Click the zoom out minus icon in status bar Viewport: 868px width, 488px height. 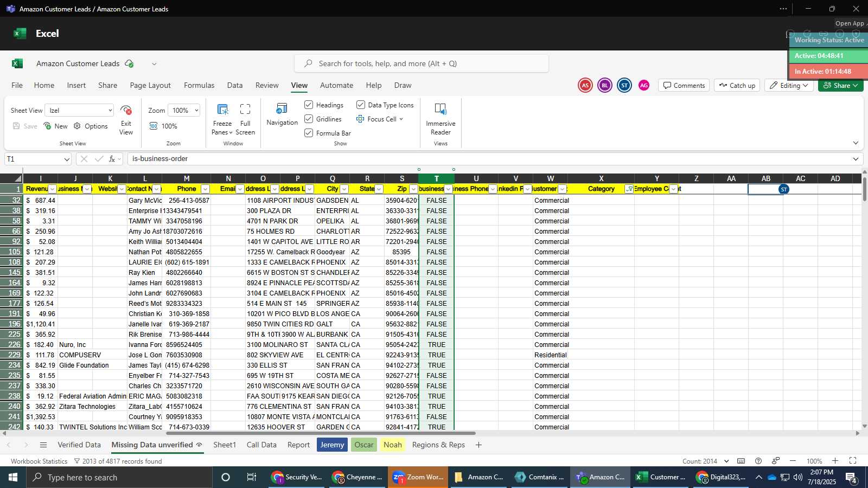793,461
